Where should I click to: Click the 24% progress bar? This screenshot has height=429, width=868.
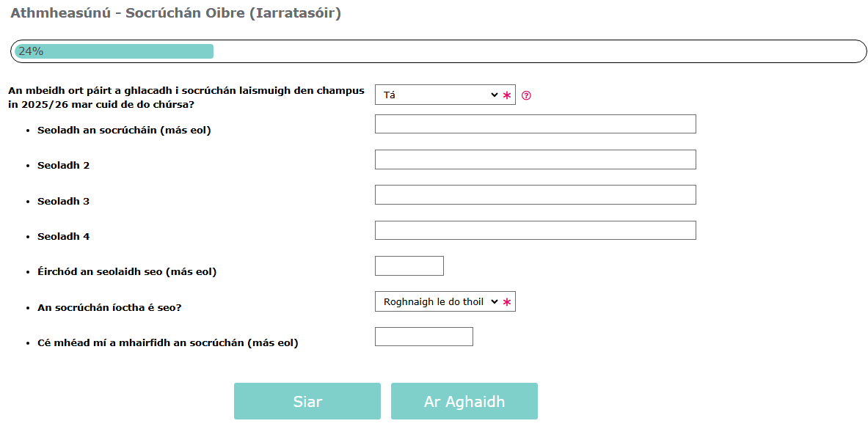(439, 51)
